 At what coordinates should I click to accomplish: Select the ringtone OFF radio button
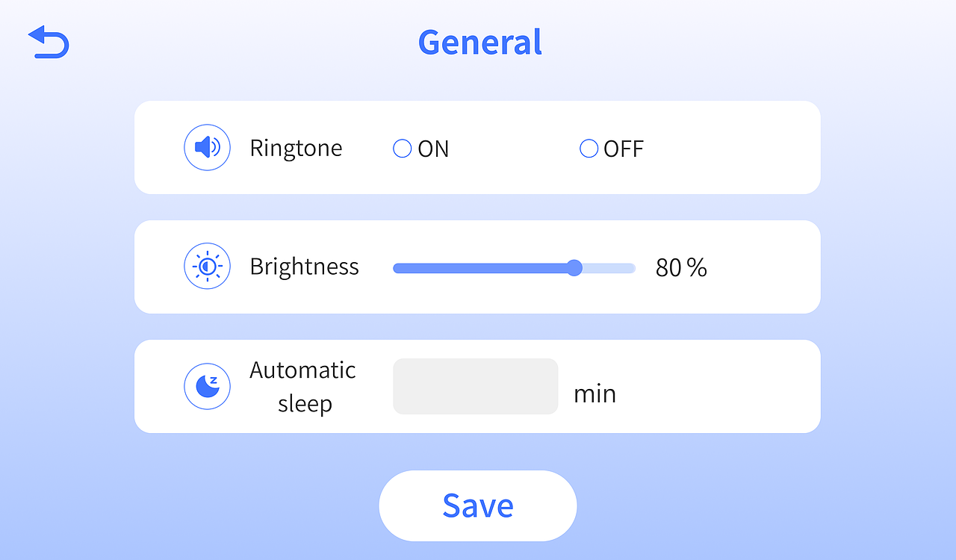tap(589, 149)
